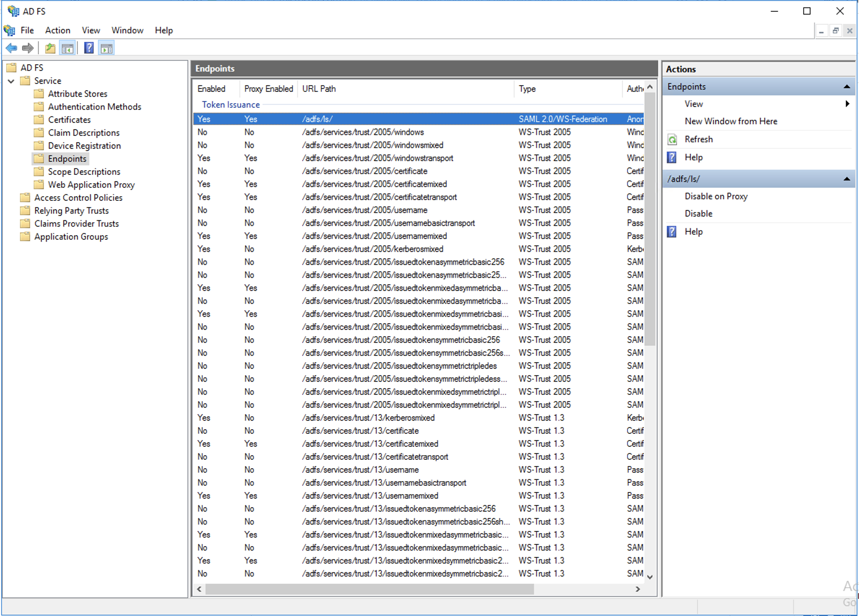The image size is (859, 616).
Task: Click the Relying Party Trusts folder icon
Action: pyautogui.click(x=25, y=210)
